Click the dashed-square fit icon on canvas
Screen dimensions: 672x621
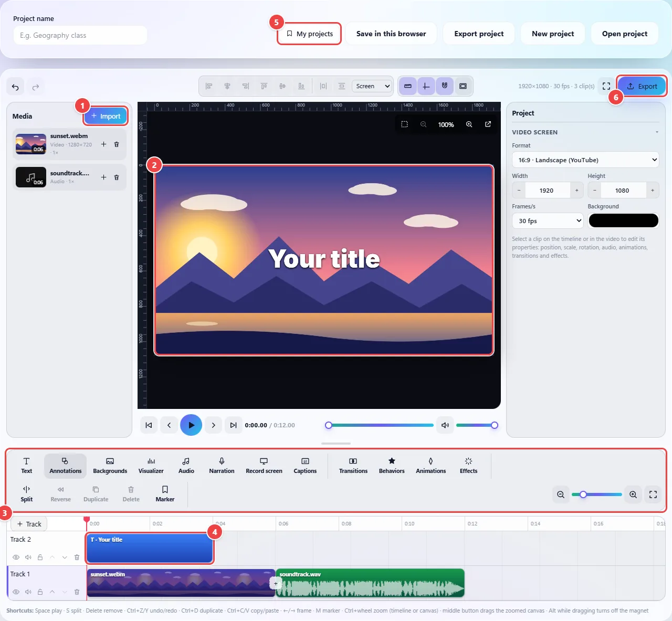click(404, 124)
